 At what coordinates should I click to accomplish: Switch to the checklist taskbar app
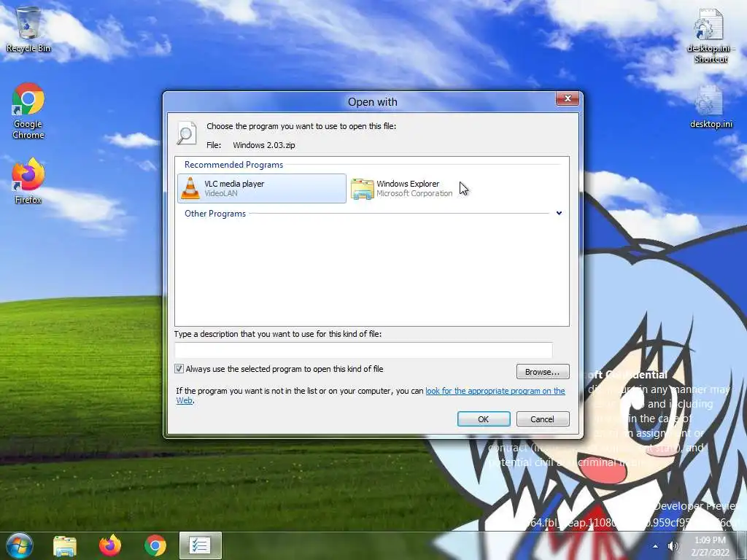coord(200,545)
